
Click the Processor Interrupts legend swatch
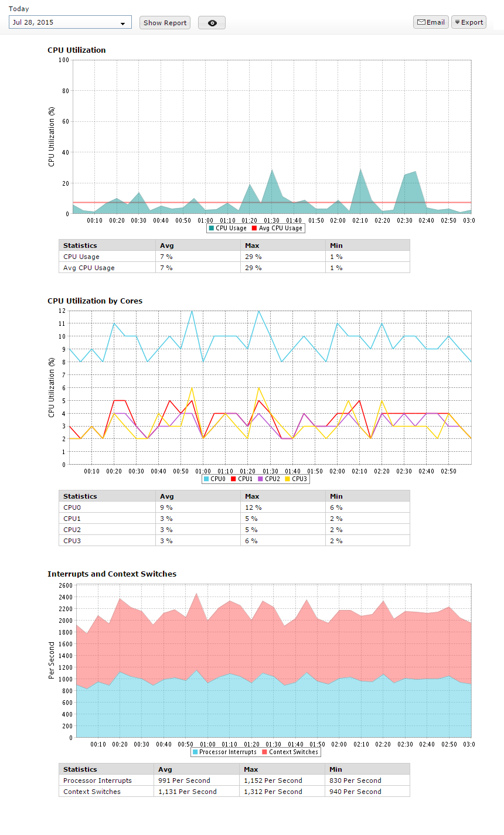click(195, 752)
